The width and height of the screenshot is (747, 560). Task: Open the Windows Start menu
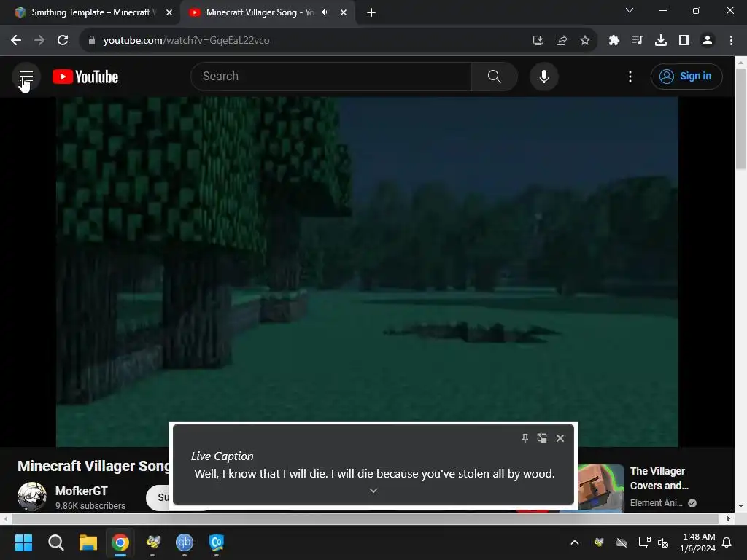23,542
